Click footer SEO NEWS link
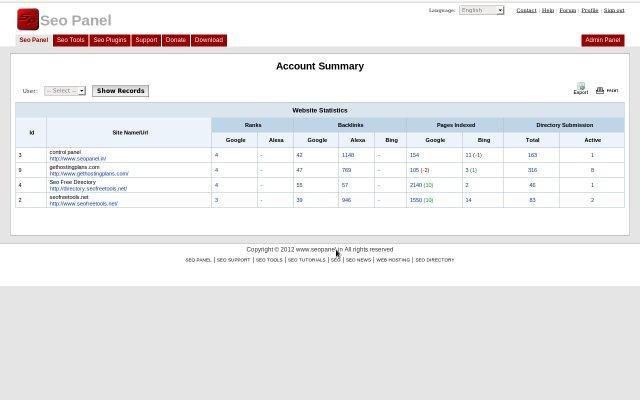This screenshot has width=640, height=400. pyautogui.click(x=358, y=260)
